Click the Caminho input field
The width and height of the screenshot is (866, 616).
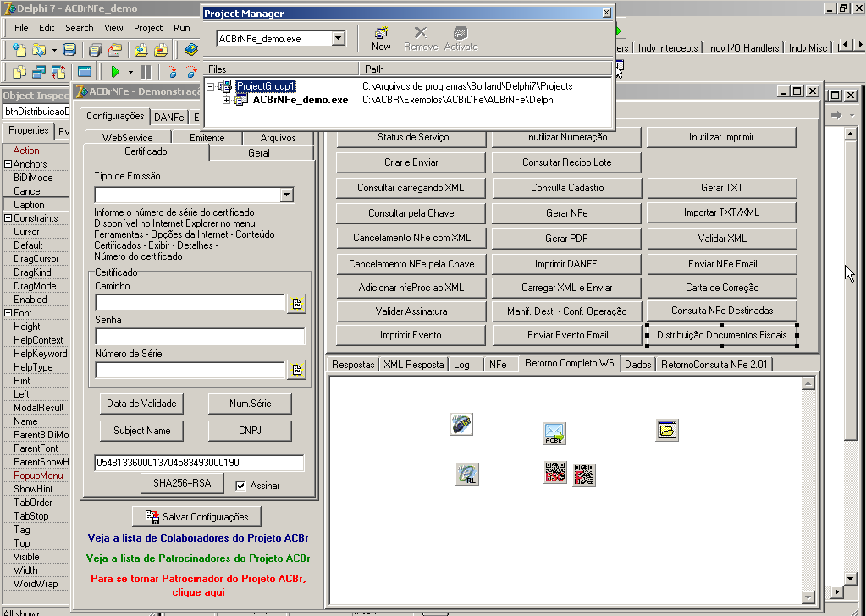[x=190, y=302]
